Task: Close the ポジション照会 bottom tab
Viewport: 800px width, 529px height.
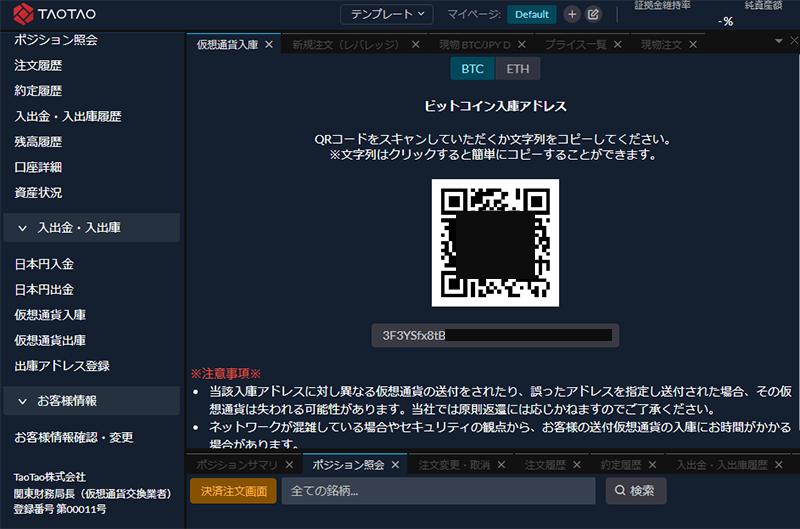Action: tap(395, 465)
